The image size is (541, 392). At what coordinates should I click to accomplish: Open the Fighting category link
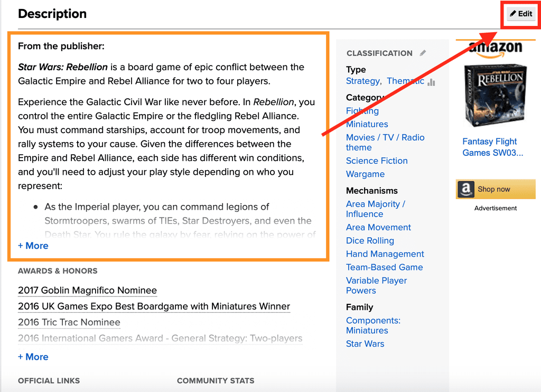click(x=362, y=111)
